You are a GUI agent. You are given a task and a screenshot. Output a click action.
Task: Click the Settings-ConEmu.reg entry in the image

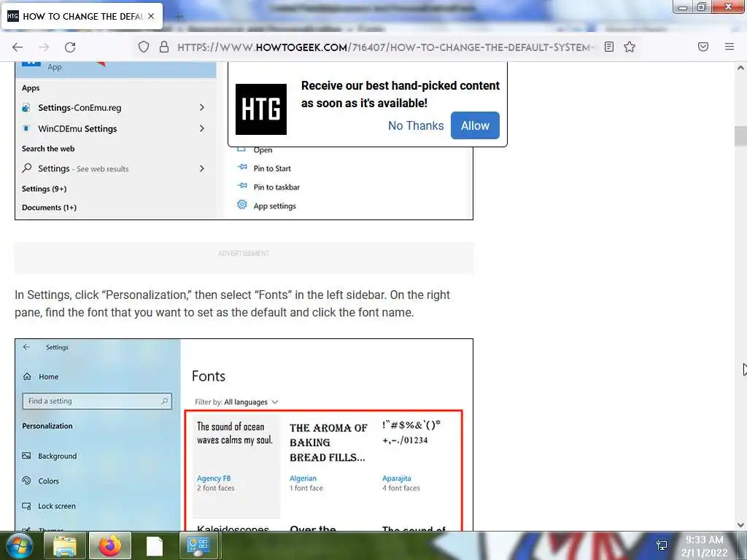80,108
